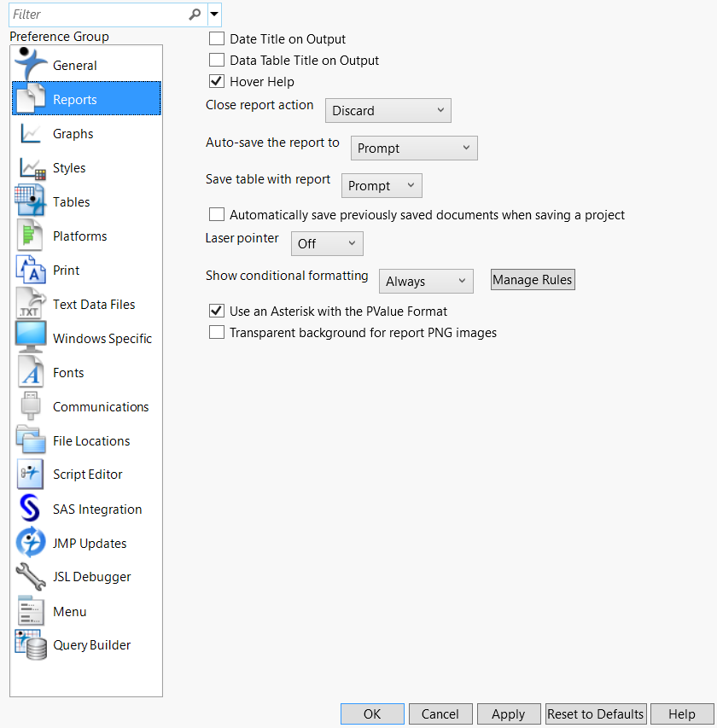This screenshot has height=728, width=717.
Task: Click the General preference group icon
Action: click(31, 64)
